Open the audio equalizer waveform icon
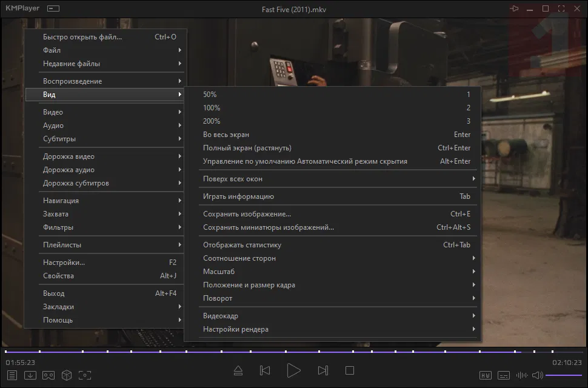This screenshot has height=388, width=588. coord(522,375)
